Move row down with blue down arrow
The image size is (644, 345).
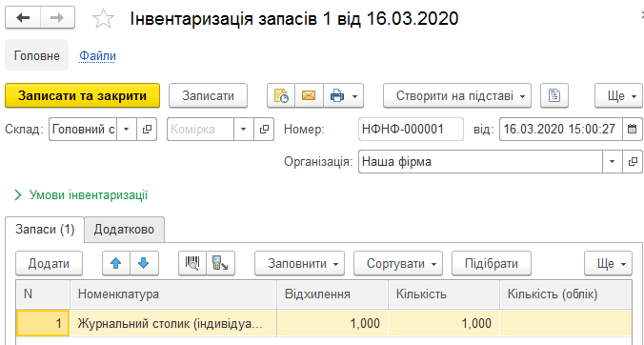144,263
